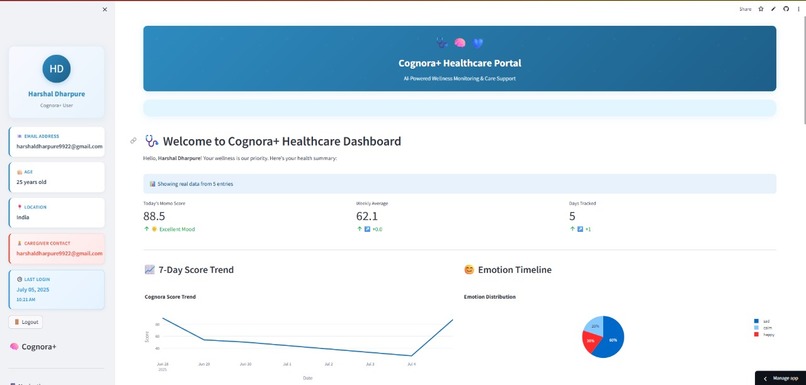Expand the Manage app panel

pyautogui.click(x=780, y=378)
